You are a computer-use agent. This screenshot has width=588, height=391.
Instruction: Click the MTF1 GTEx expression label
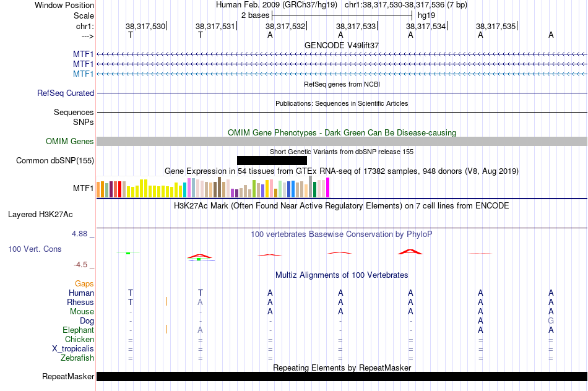click(x=84, y=188)
